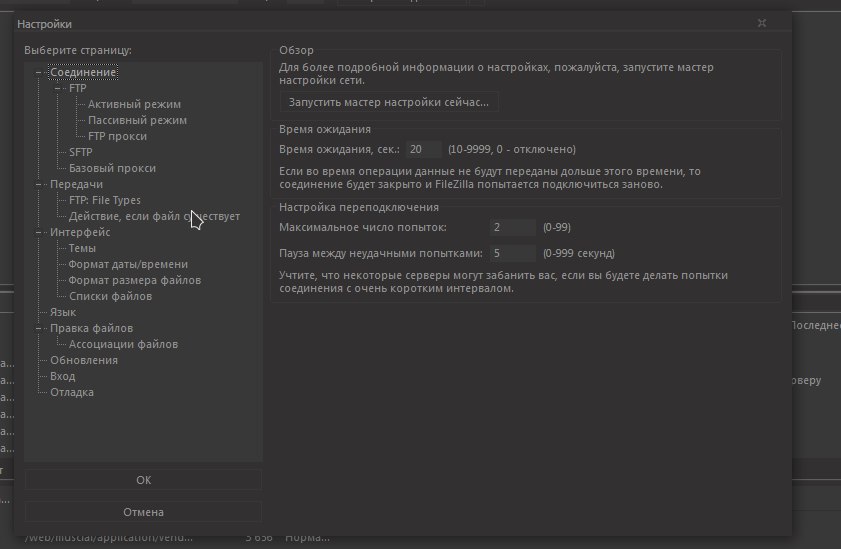Image resolution: width=841 pixels, height=549 pixels.
Task: Collapse the FTP tree branch
Action: [x=59, y=88]
